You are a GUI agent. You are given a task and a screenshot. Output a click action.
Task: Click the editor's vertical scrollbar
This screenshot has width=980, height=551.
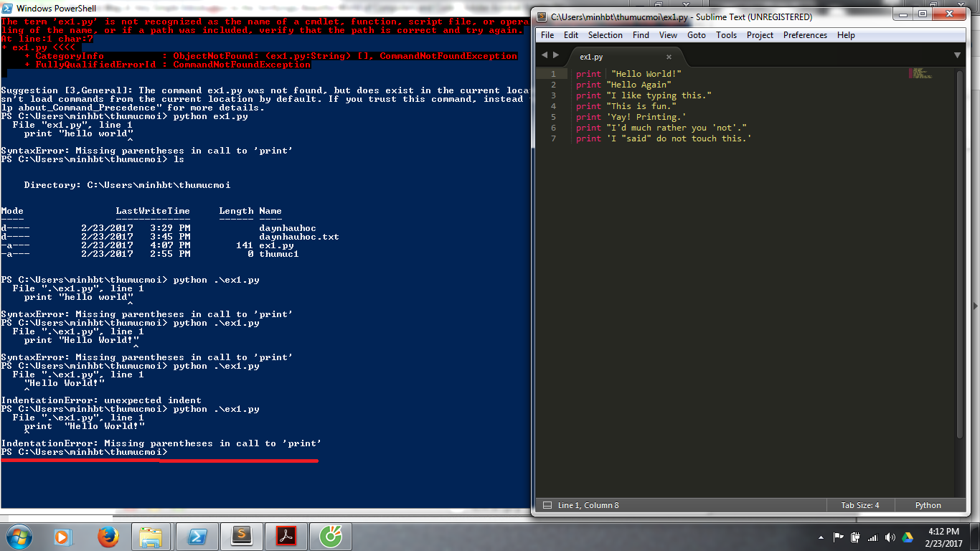tap(960, 251)
